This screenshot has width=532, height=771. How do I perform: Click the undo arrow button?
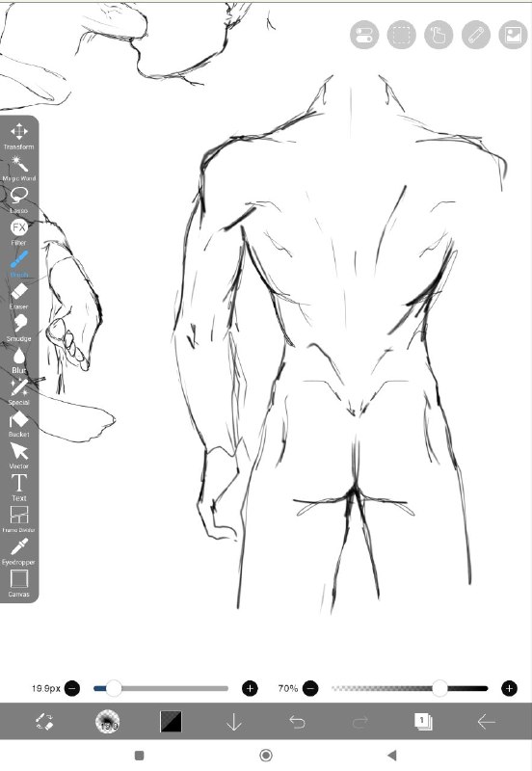pos(297,721)
